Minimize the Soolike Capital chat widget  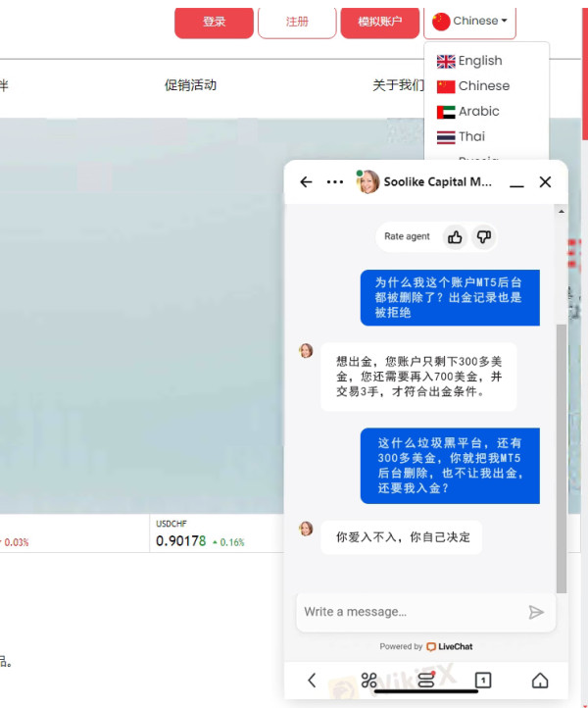pyautogui.click(x=516, y=184)
